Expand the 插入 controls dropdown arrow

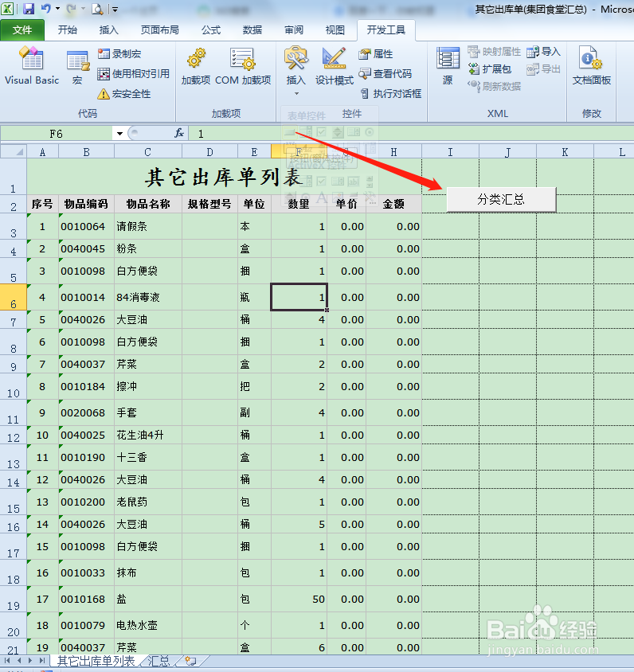coord(296,93)
